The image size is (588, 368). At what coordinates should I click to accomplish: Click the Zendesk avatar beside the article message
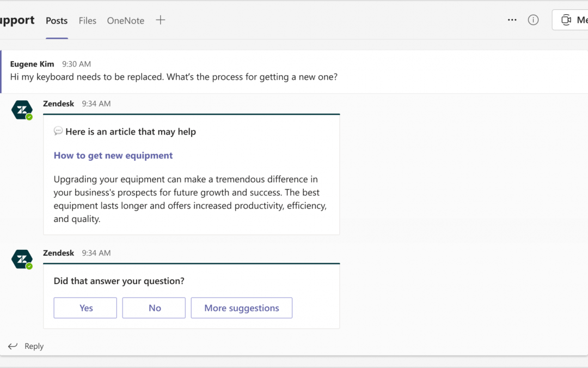coord(22,110)
